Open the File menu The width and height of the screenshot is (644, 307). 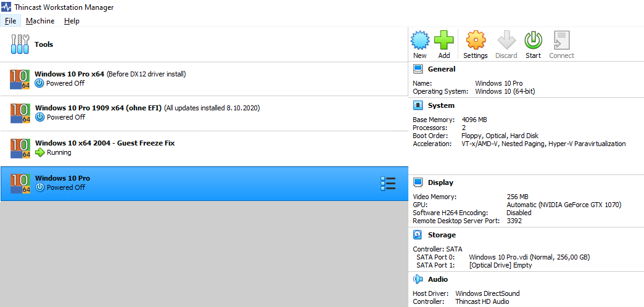coord(10,21)
